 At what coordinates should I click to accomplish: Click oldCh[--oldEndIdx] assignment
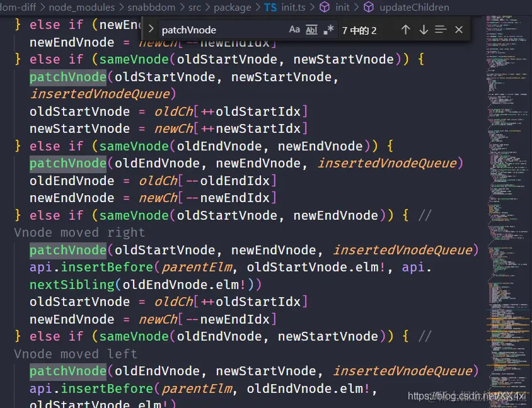point(153,181)
